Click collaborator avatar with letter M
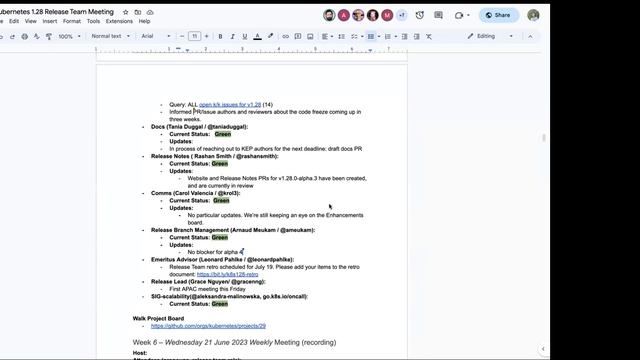The width and height of the screenshot is (640, 360). point(387,15)
